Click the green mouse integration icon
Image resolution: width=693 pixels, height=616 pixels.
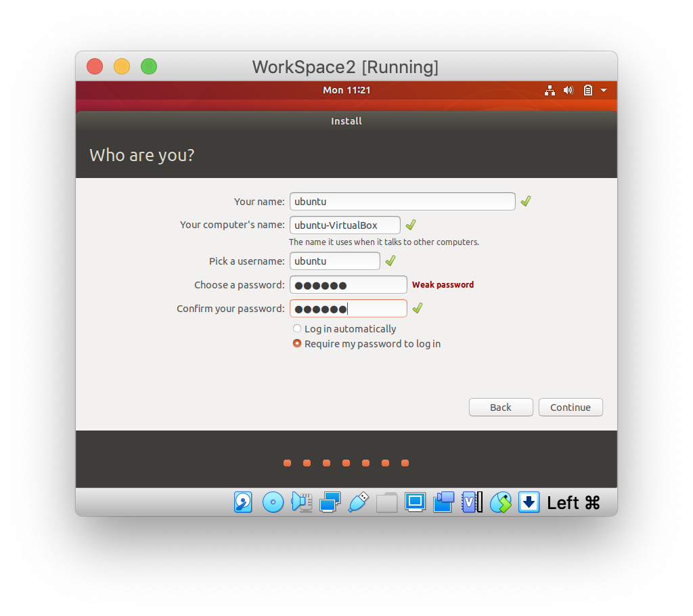click(501, 502)
